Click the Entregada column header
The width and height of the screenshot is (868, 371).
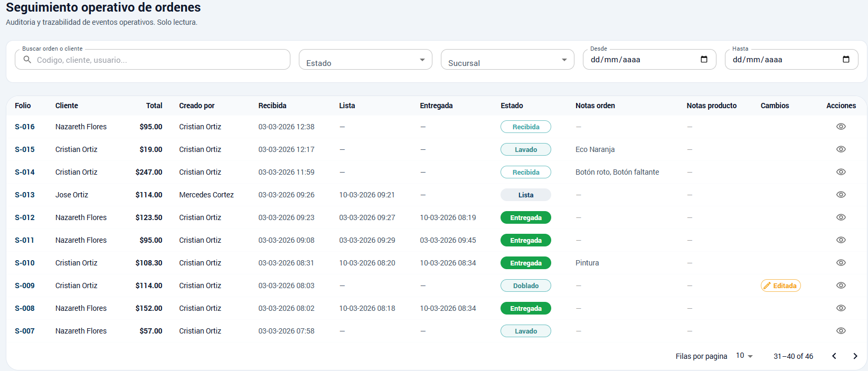point(436,106)
